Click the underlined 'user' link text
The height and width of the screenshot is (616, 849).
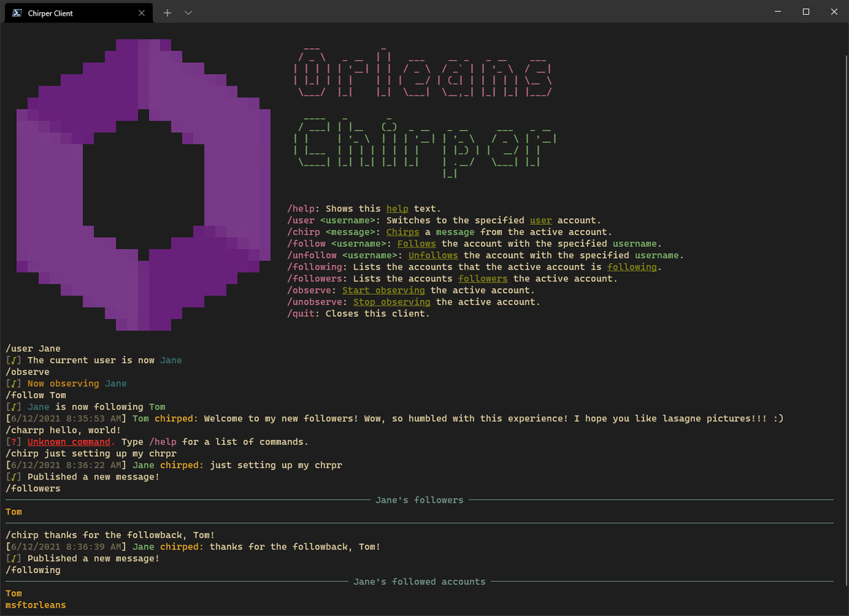[x=541, y=220]
